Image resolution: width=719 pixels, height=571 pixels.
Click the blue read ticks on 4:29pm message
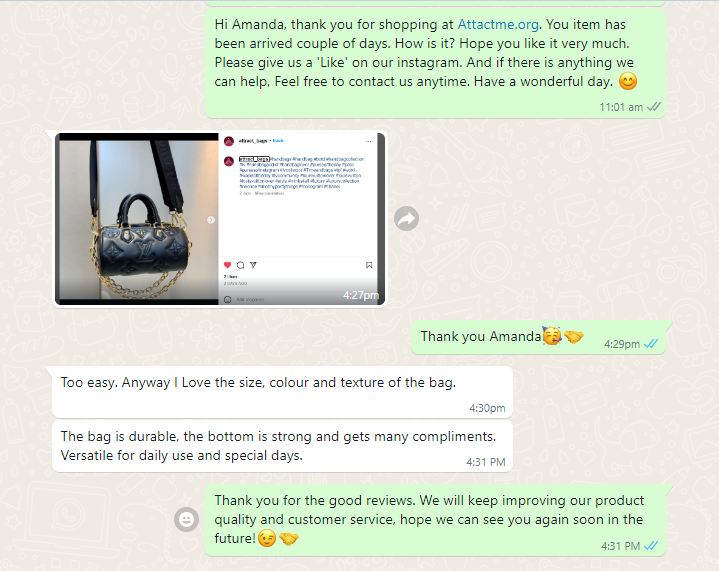pyautogui.click(x=651, y=344)
